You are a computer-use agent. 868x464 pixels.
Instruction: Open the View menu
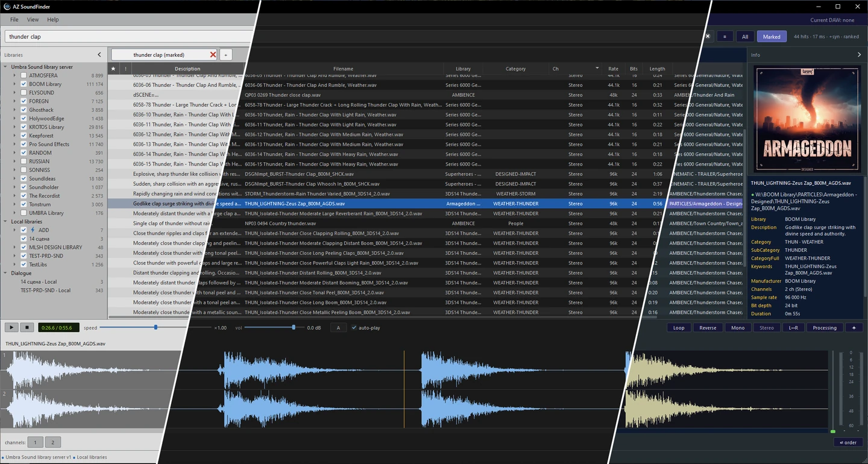click(x=33, y=20)
